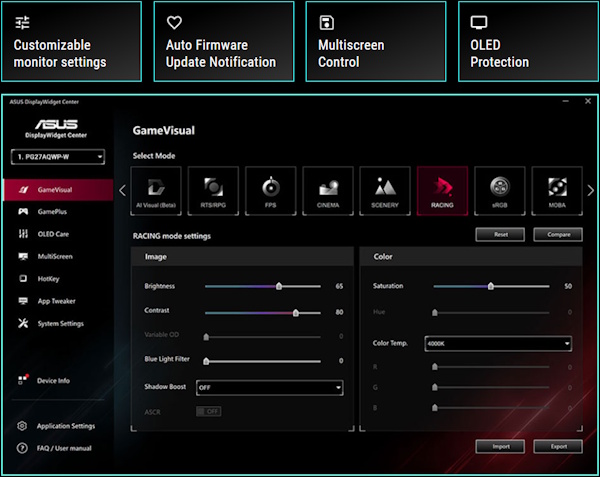Viewport: 600px width, 477px height.
Task: Choose the CINEMA mode icon
Action: (328, 190)
